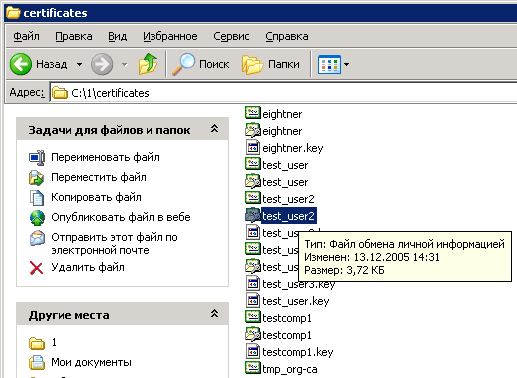Screen dimensions: 517x378
Task: Select testcomp1 certificate file without key icon
Action: [278, 318]
